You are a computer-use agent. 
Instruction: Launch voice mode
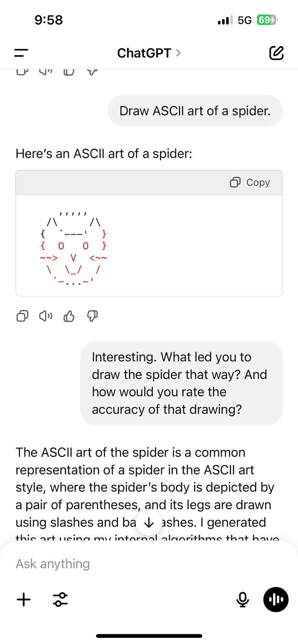(x=276, y=600)
